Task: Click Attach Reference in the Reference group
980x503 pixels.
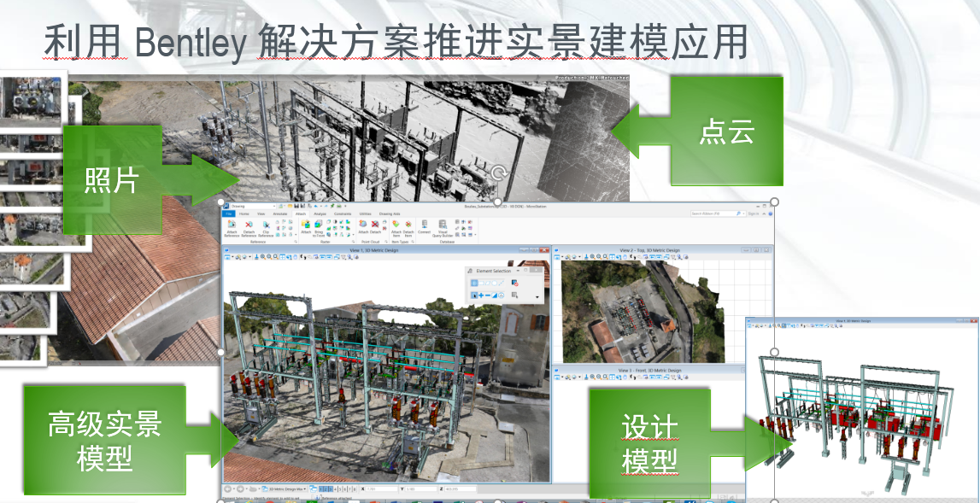Action: coord(232,228)
